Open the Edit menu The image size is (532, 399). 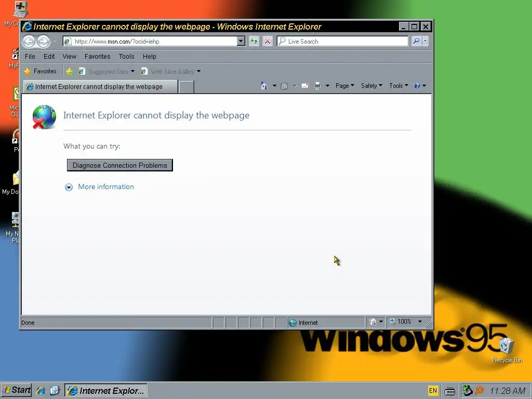click(49, 57)
